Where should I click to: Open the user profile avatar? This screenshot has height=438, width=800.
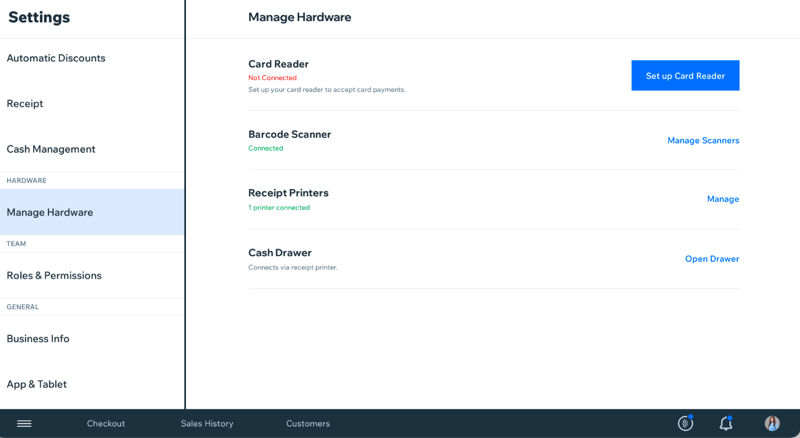pos(772,423)
